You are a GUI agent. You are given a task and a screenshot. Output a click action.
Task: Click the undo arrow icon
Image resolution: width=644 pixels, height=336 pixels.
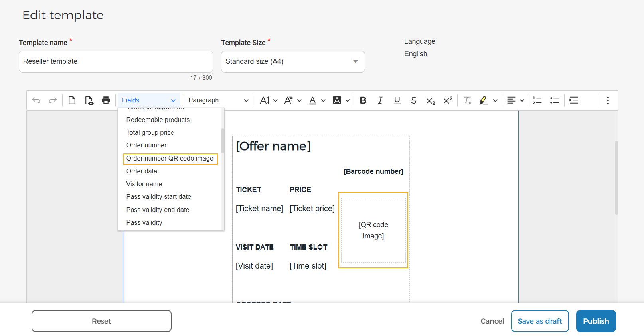[36, 100]
